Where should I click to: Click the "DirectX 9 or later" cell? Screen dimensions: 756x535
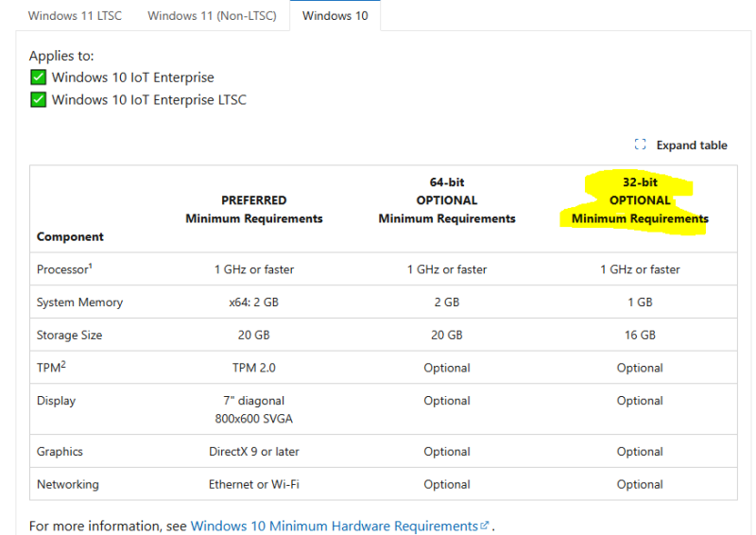[254, 452]
